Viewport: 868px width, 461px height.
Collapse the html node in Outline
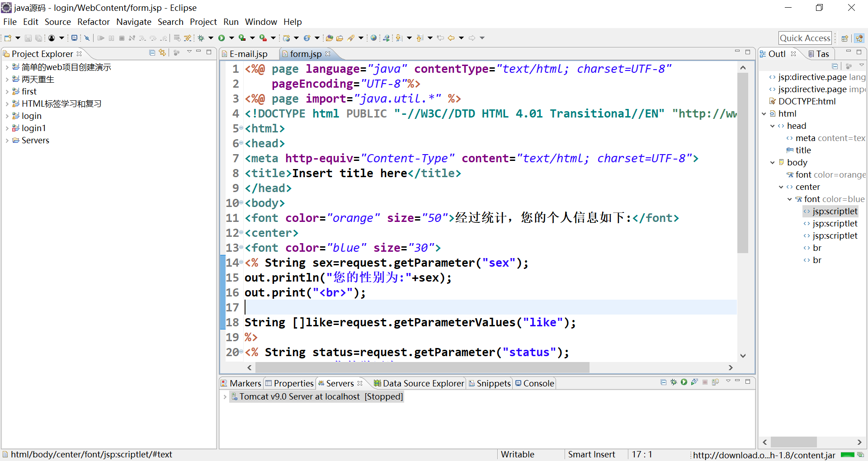764,114
